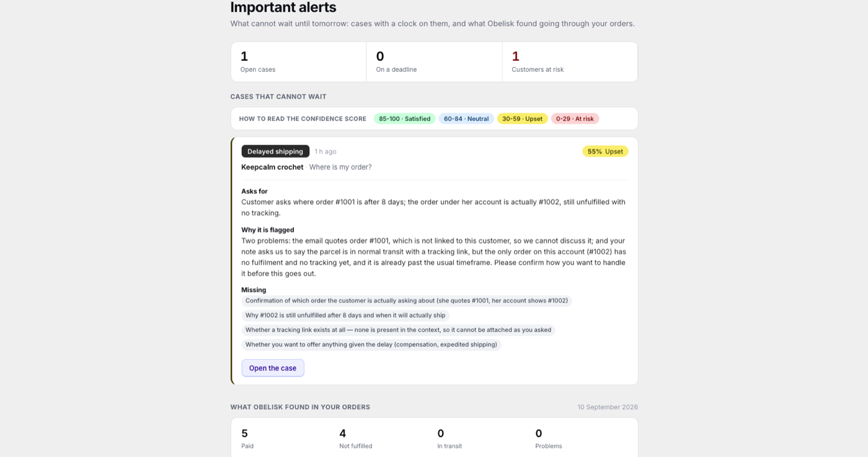Select the missing order confirmation chip
The width and height of the screenshot is (868, 457).
tap(407, 301)
